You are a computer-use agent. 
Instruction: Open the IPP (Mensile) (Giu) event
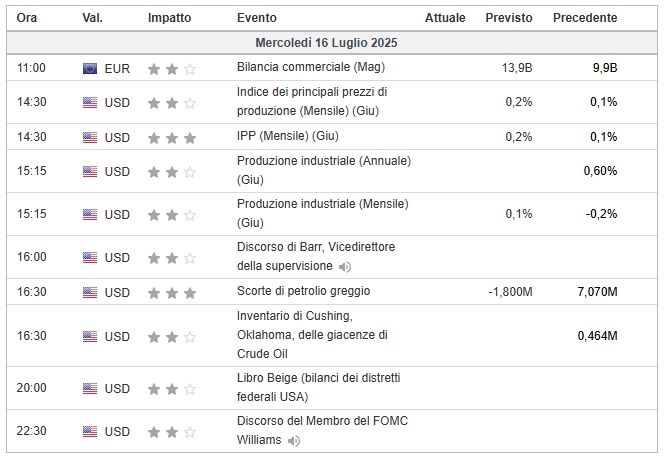coord(288,136)
